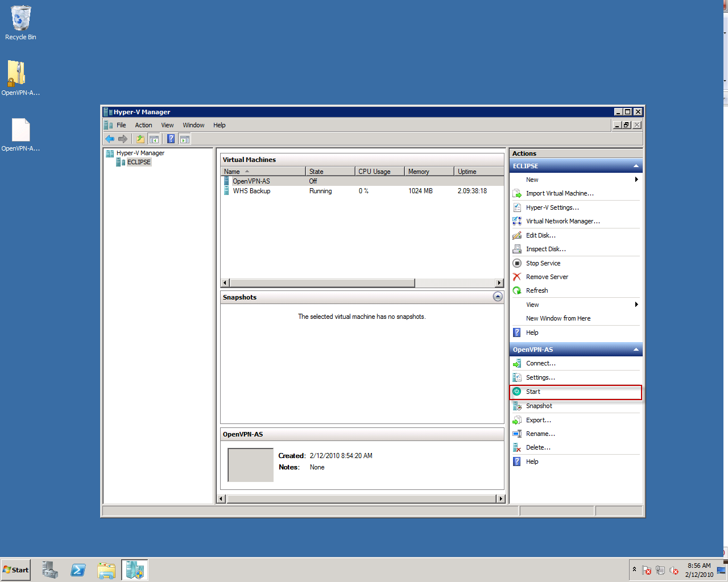Collapse the ECLIPSE actions section
This screenshot has height=582, width=728.
pos(636,166)
